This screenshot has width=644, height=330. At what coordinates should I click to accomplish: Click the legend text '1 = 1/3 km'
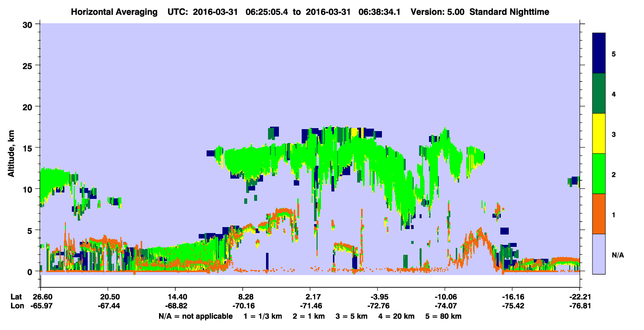263,316
